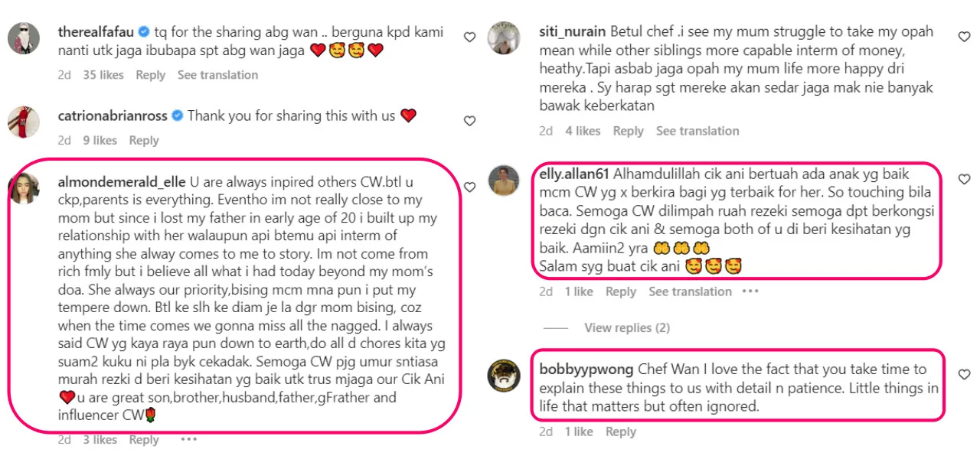Like therealfafau's comment with heart icon

point(469,36)
